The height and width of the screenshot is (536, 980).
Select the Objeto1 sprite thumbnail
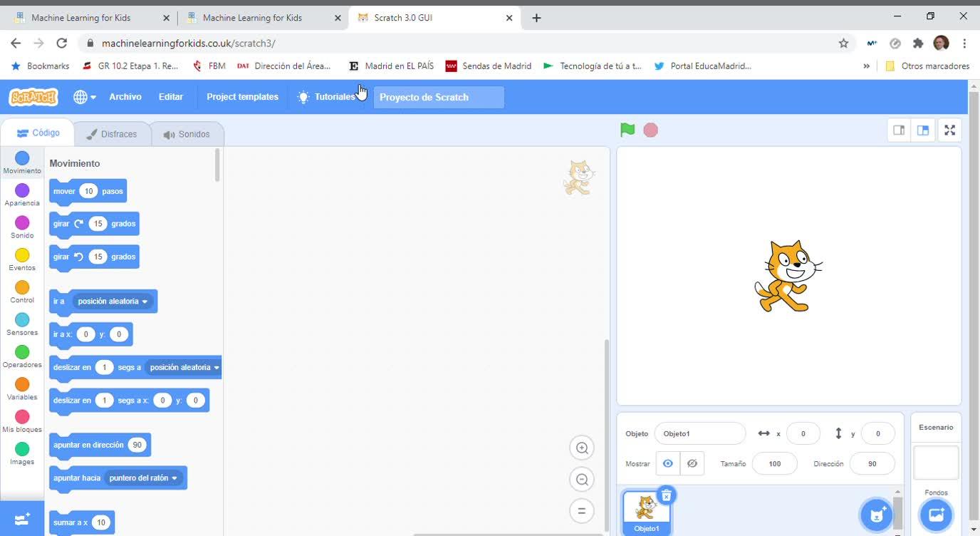click(x=647, y=512)
